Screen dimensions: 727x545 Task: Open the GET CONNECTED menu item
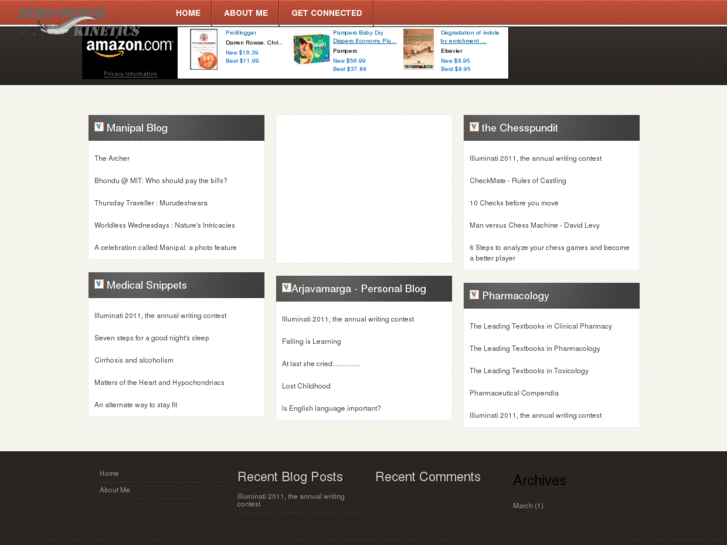(x=327, y=13)
